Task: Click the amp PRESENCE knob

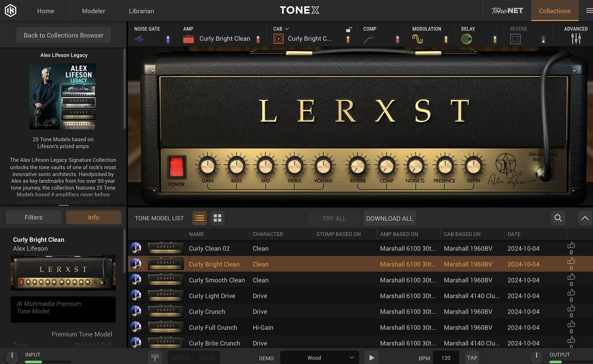Action: [x=444, y=166]
